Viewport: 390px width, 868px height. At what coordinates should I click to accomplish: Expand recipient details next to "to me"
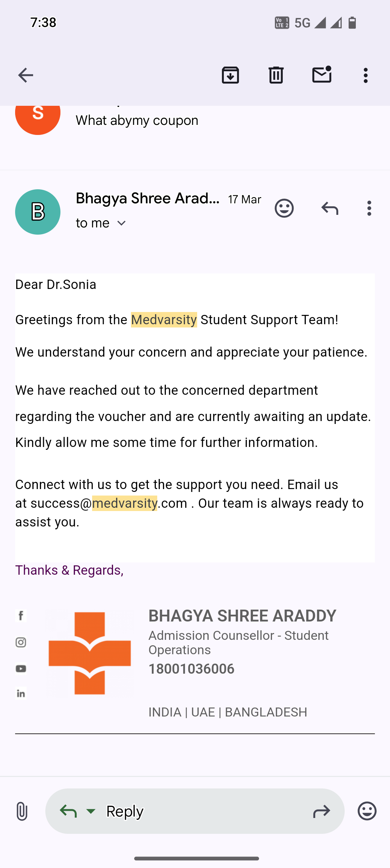click(x=122, y=223)
